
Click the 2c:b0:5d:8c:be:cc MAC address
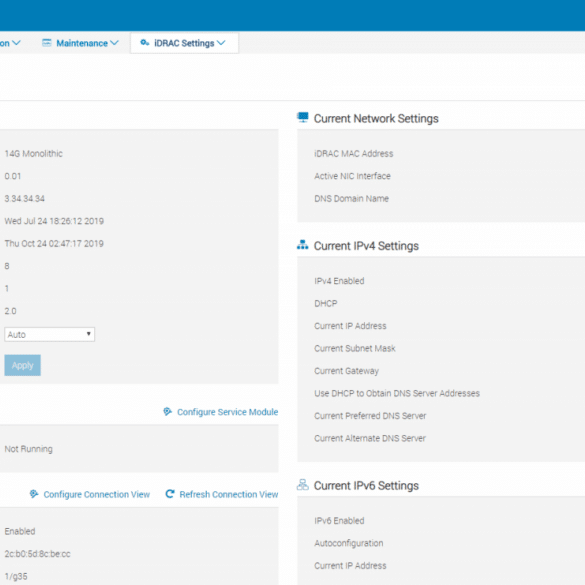(37, 554)
